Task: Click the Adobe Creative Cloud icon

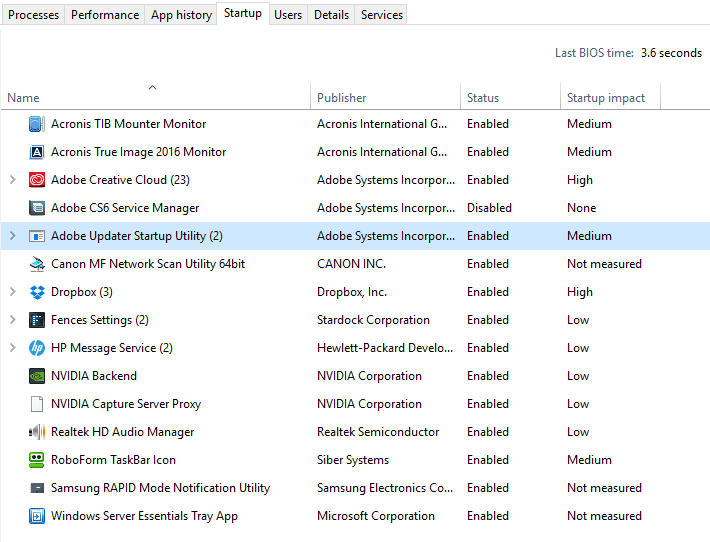Action: [37, 180]
